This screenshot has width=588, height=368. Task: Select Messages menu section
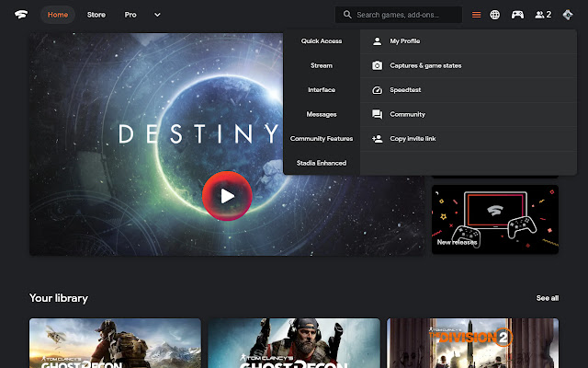(322, 114)
